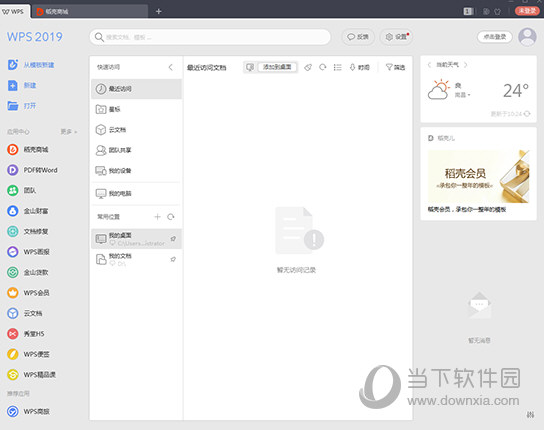This screenshot has width=544, height=430.
Task: Select 我的设备 in quick access
Action: 136,171
